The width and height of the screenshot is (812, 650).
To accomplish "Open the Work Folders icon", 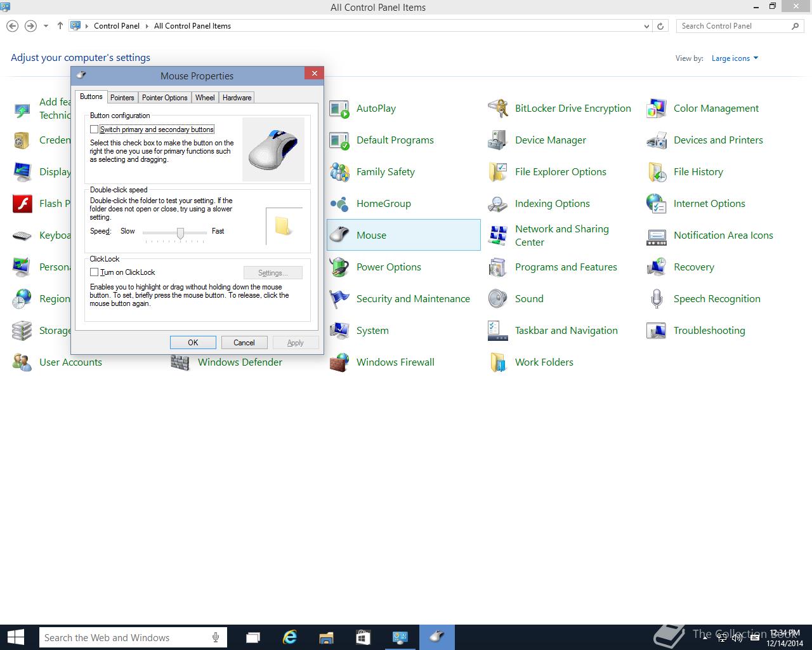I will 498,362.
